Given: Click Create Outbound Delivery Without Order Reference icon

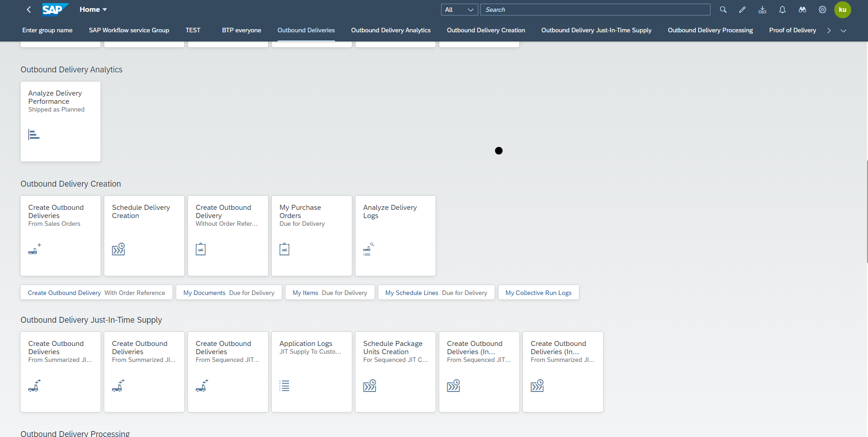Looking at the screenshot, I should click(201, 249).
